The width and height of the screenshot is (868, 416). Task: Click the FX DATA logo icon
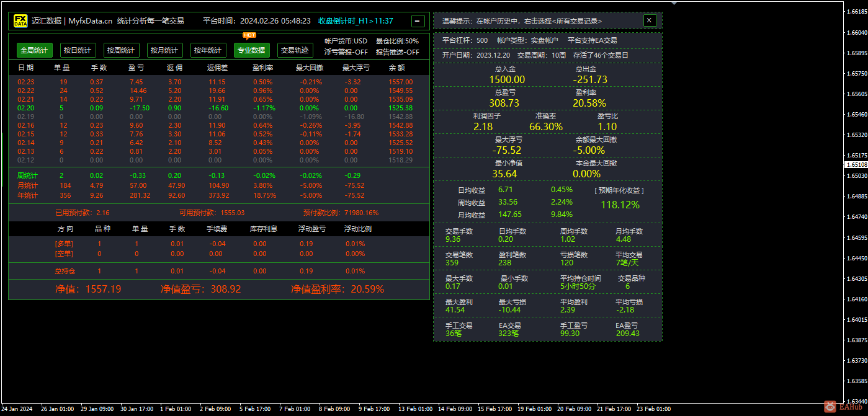[20, 21]
